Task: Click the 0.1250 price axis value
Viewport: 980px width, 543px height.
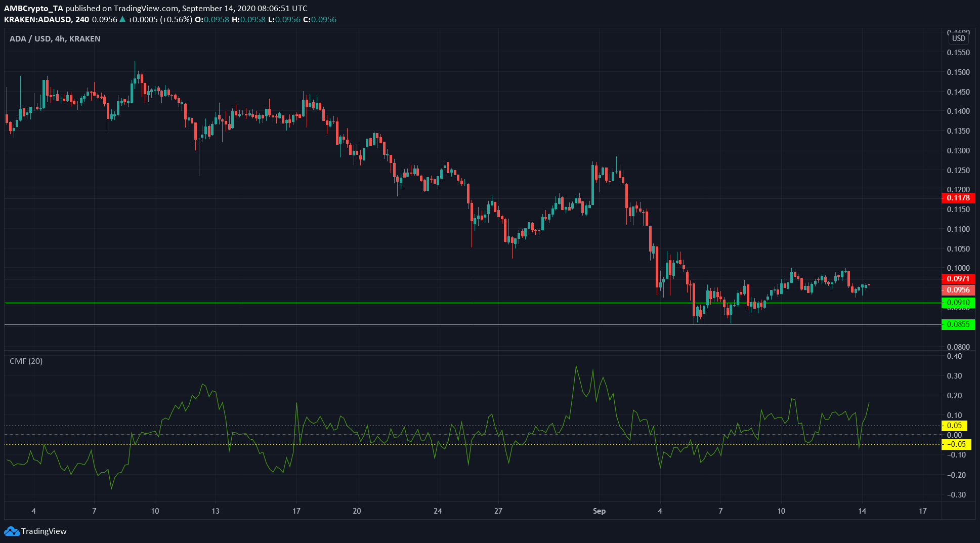Action: click(x=958, y=171)
